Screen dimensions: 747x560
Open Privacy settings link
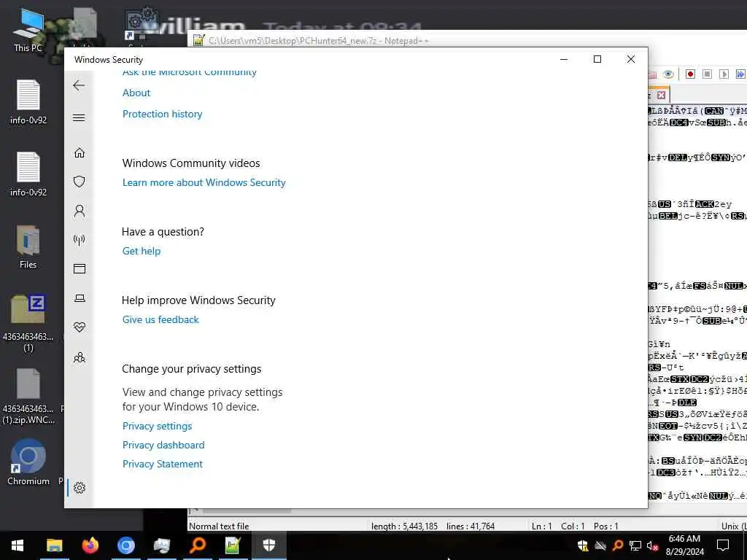point(158,426)
